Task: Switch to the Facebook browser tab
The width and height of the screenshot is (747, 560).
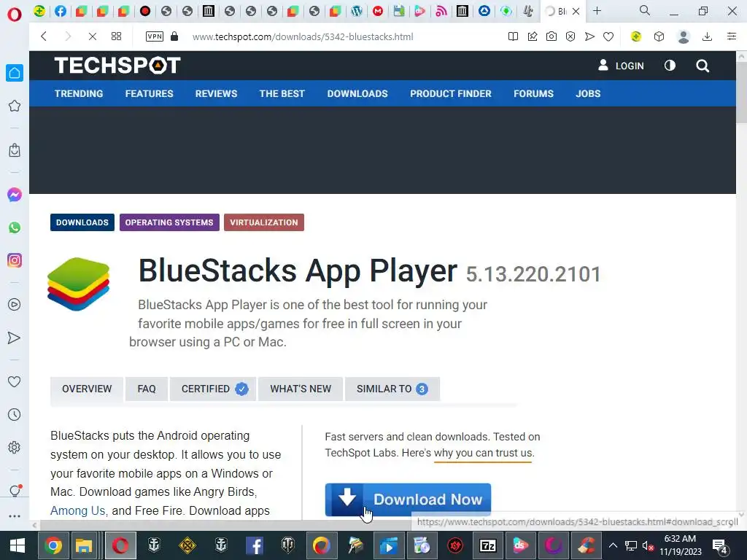Action: pyautogui.click(x=61, y=11)
